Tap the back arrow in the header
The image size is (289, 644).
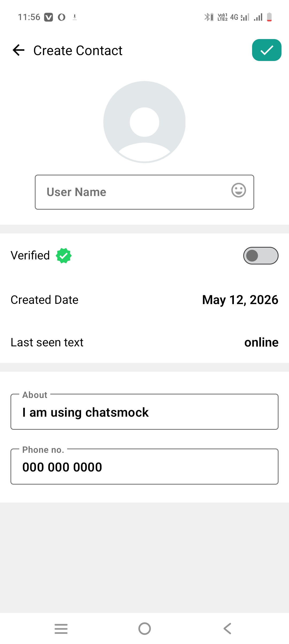coord(18,50)
